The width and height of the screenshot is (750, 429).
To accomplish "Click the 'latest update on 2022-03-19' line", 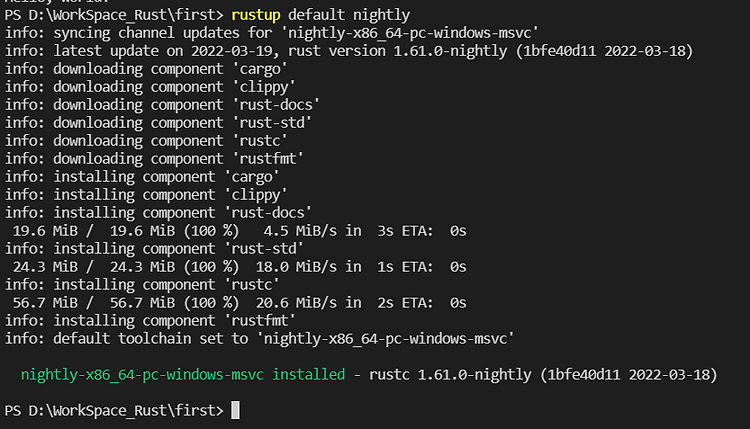I will pyautogui.click(x=349, y=51).
